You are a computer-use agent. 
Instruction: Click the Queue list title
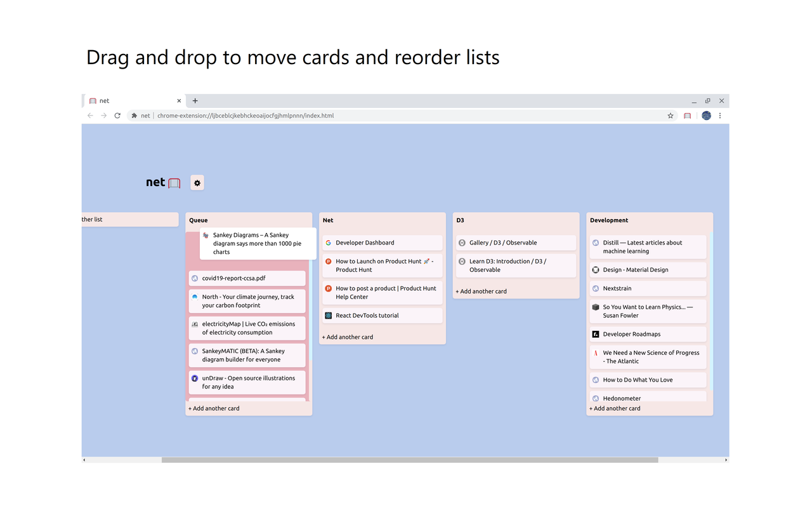(x=199, y=220)
